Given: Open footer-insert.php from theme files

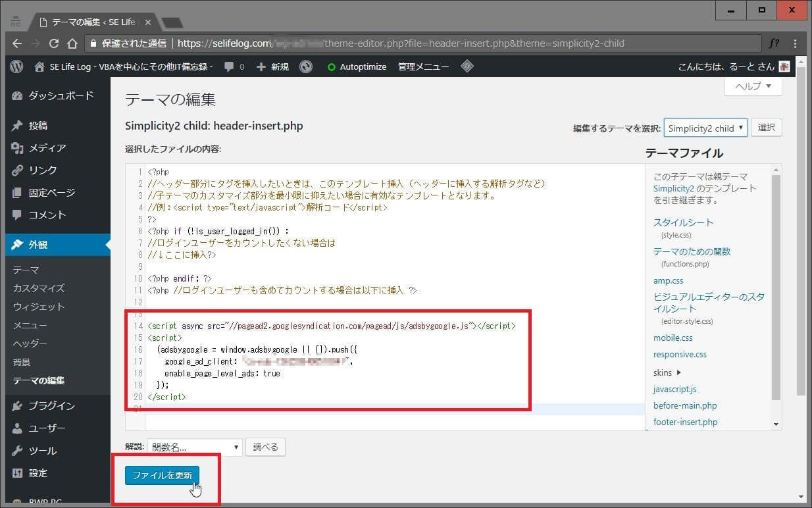Looking at the screenshot, I should tap(685, 422).
